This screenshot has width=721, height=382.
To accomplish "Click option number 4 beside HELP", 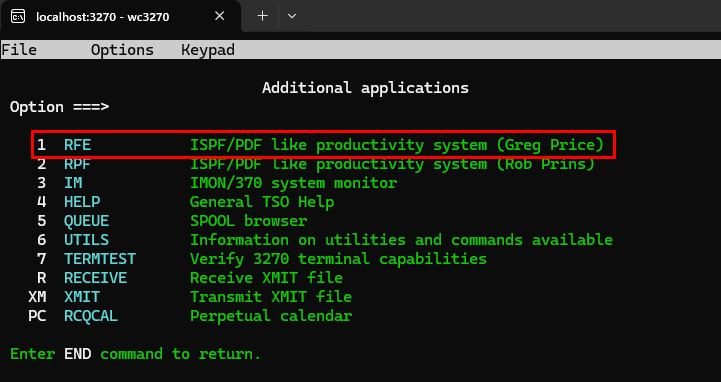I will click(x=41, y=202).
